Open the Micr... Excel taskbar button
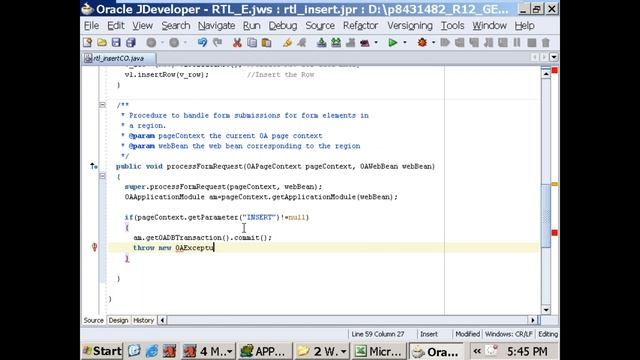The width and height of the screenshot is (640, 360). click(379, 351)
